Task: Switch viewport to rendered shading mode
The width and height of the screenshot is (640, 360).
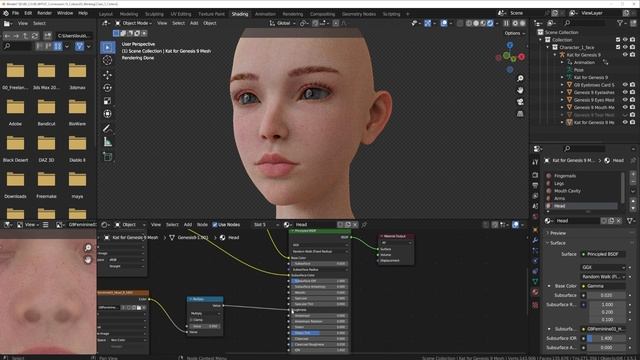Action: coord(490,23)
